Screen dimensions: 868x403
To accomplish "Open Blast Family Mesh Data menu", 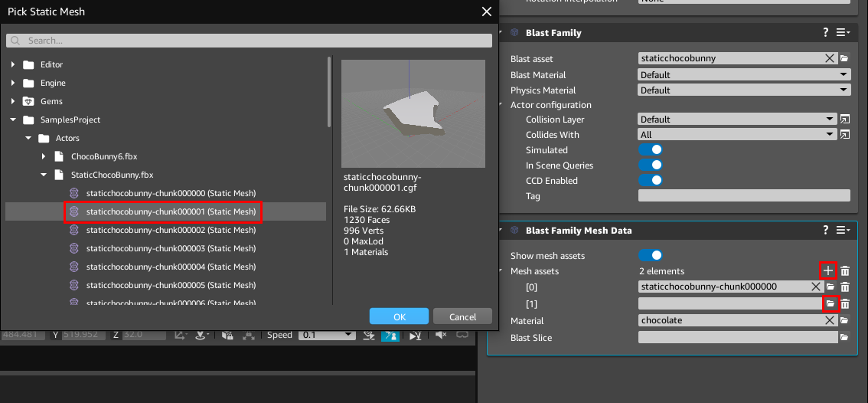I will [843, 230].
